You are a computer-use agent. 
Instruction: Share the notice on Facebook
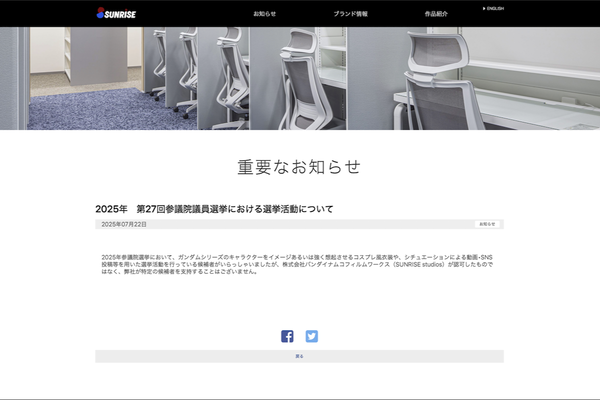click(287, 336)
